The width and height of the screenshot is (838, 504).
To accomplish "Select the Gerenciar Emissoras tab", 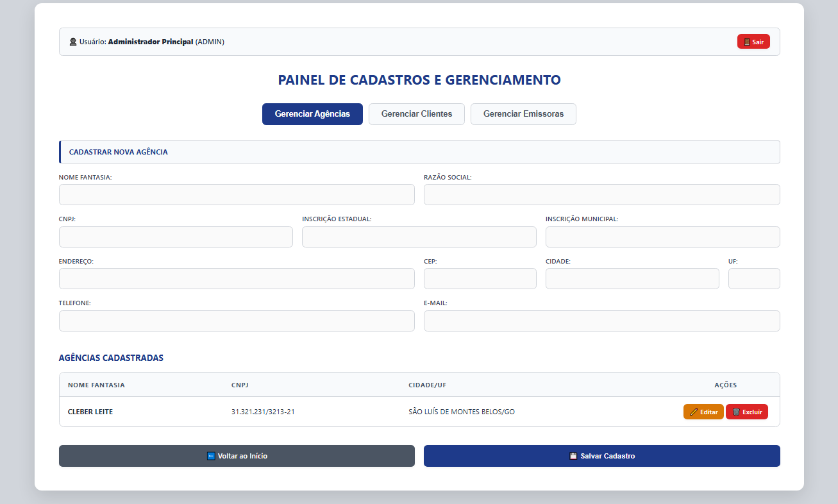I will (x=523, y=114).
